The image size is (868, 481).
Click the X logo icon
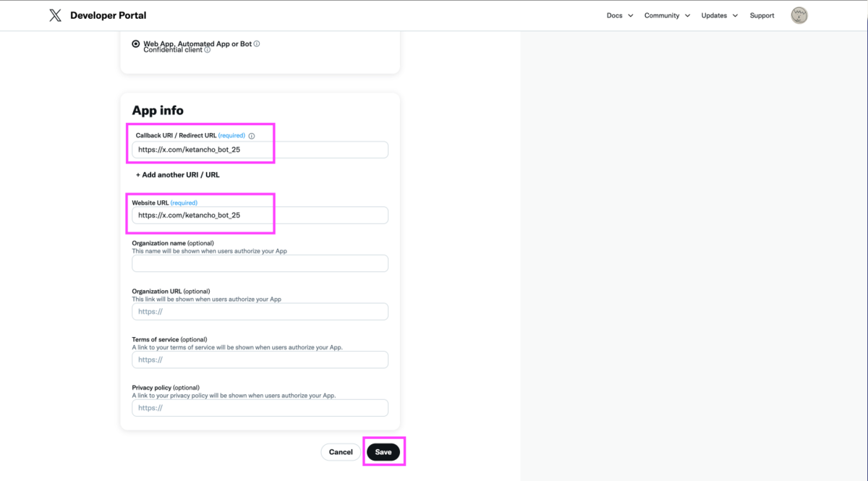pos(55,15)
